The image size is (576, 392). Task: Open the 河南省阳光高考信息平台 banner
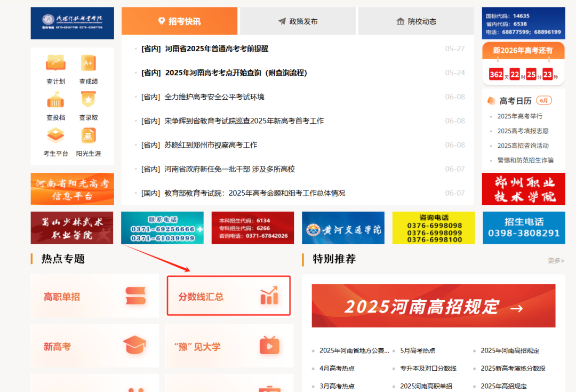[73, 189]
